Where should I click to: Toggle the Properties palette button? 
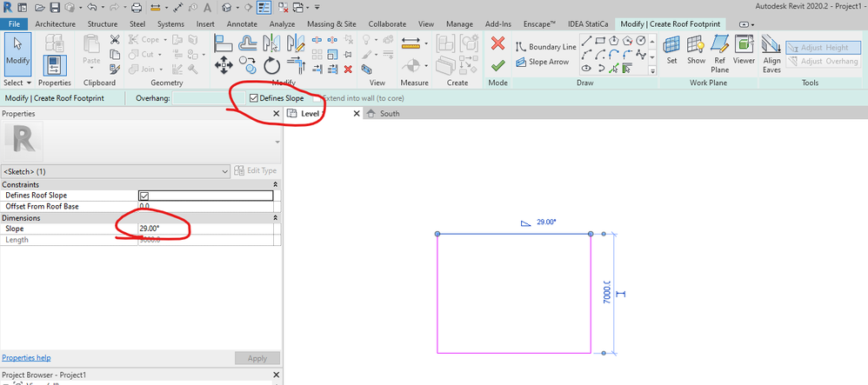54,65
